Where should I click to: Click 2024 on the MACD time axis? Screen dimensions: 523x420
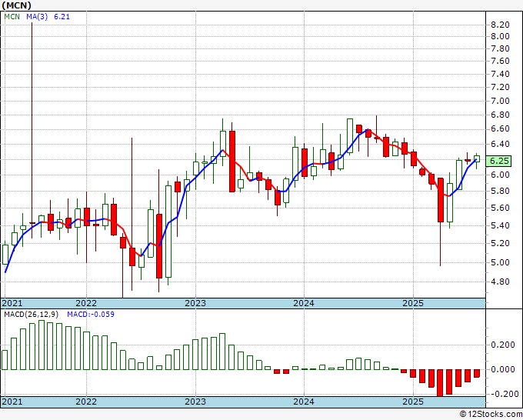tap(304, 402)
